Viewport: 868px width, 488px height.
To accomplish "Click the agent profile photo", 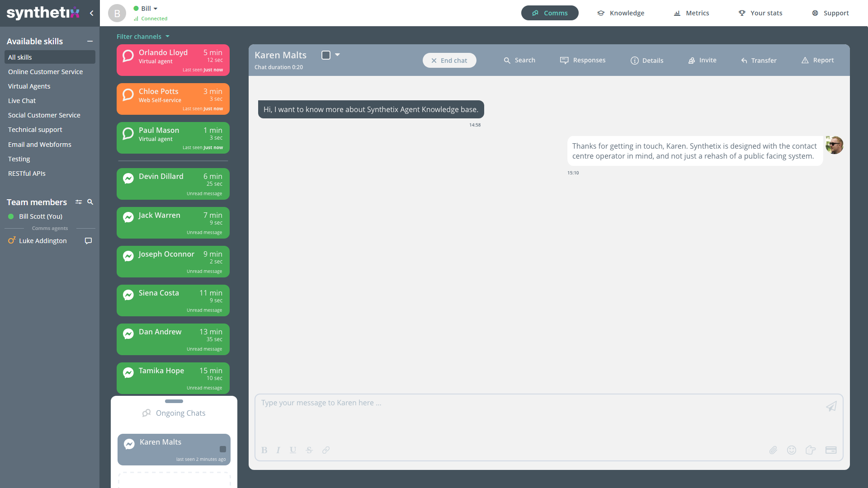I will point(835,145).
